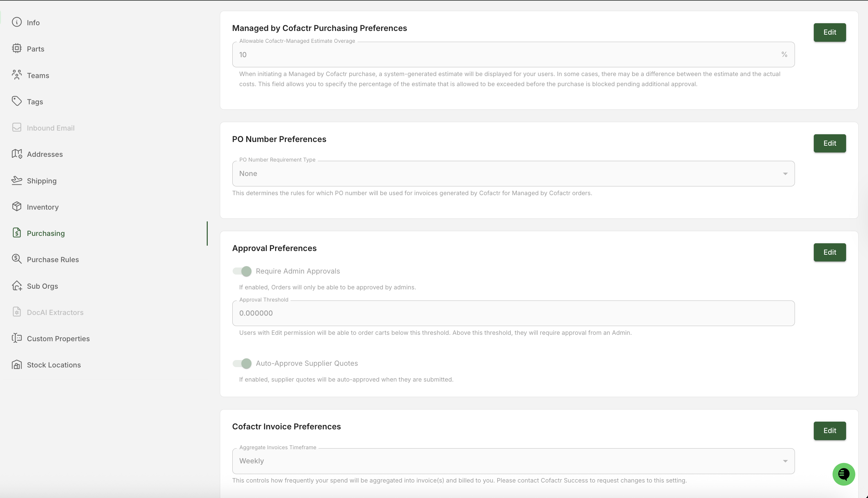Open the chat support bubble
868x498 pixels.
tap(843, 474)
